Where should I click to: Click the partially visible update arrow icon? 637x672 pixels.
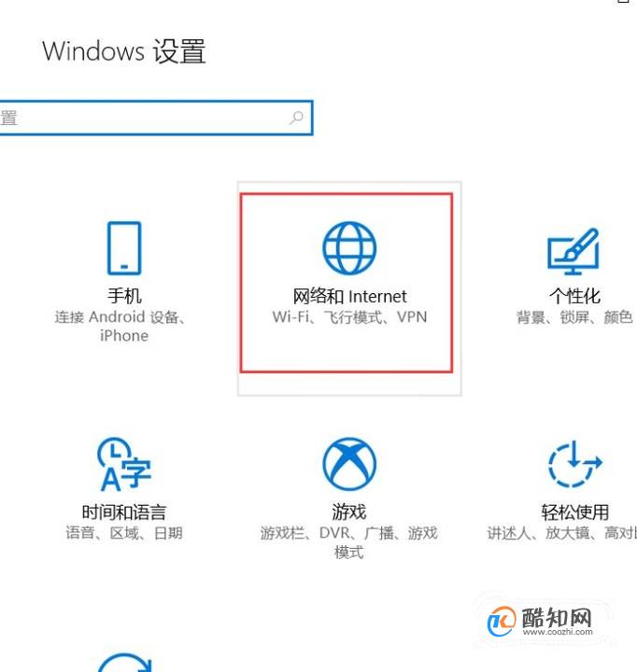pos(124,662)
